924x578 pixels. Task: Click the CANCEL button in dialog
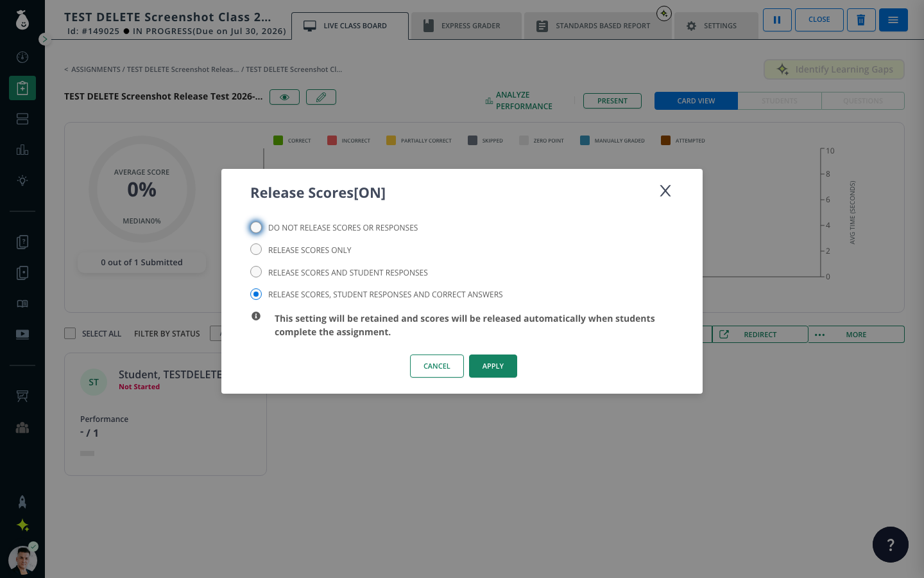437,366
